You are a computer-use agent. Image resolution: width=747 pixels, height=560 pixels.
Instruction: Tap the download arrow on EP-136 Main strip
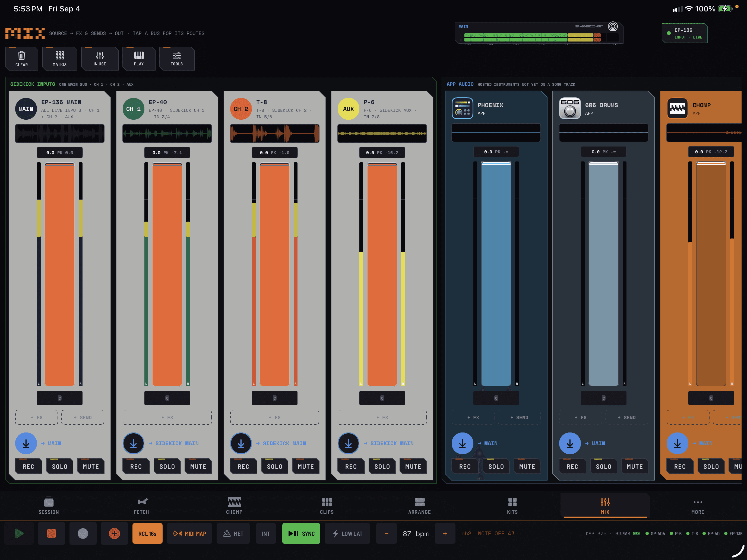point(26,443)
